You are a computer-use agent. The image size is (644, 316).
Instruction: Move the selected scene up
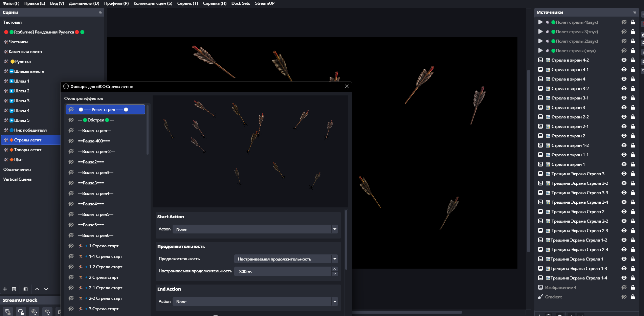click(37, 289)
